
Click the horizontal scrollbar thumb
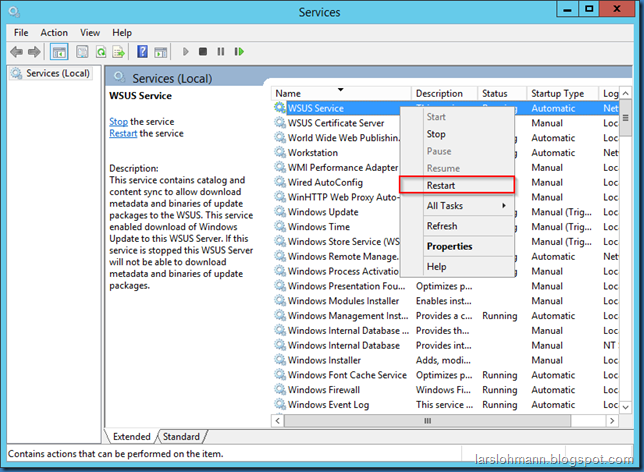click(428, 421)
